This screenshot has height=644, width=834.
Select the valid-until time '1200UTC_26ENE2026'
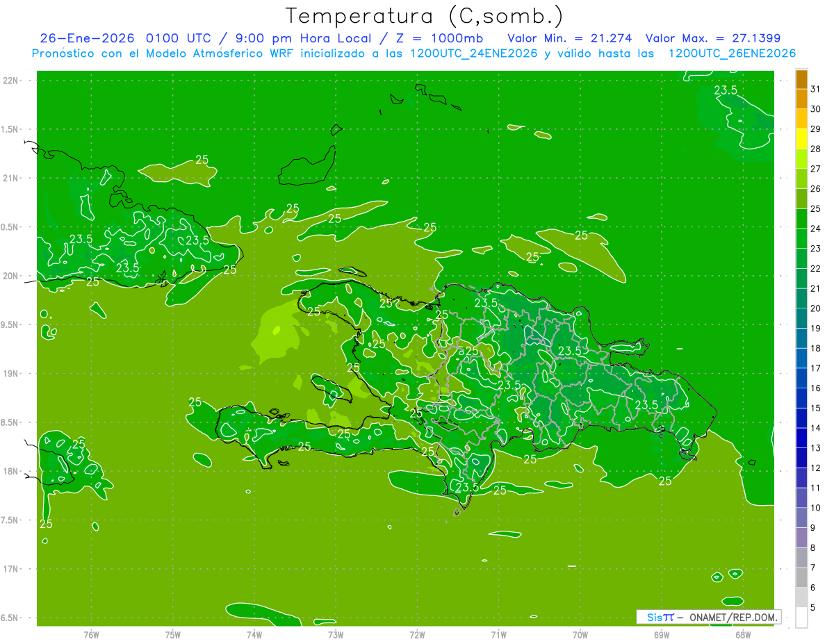[732, 53]
